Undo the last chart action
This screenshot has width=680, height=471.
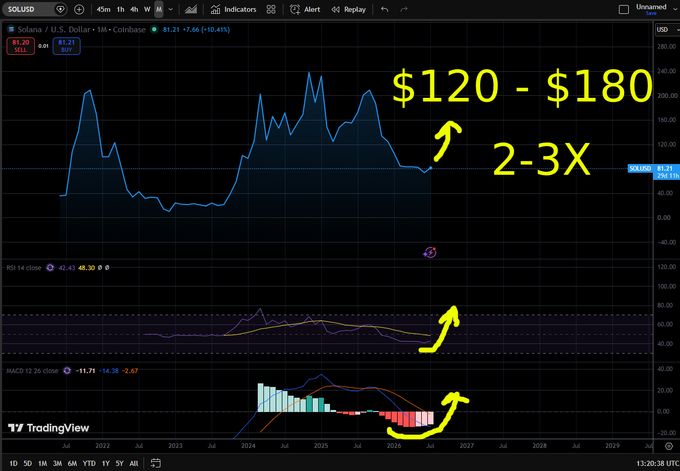coord(385,9)
